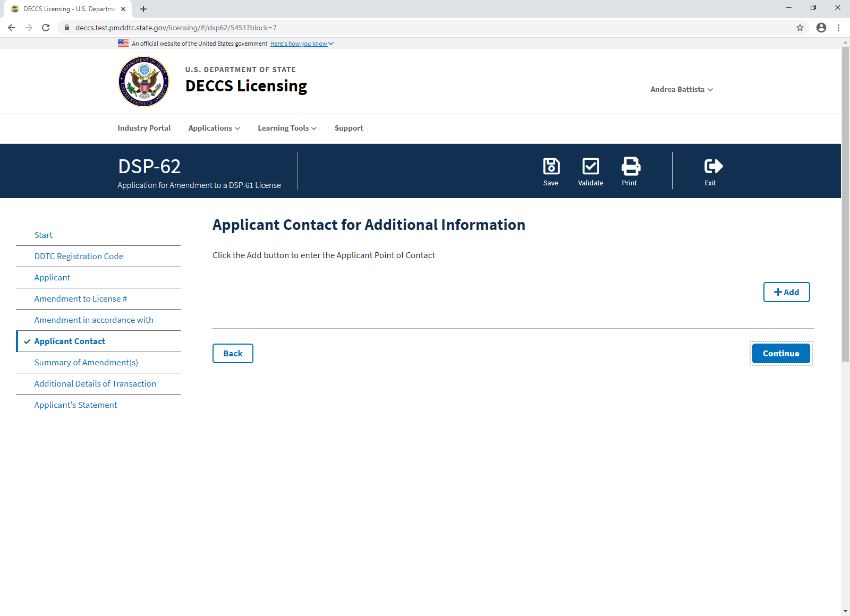The width and height of the screenshot is (850, 616).
Task: Expand the Applications menu
Action: [x=214, y=128]
